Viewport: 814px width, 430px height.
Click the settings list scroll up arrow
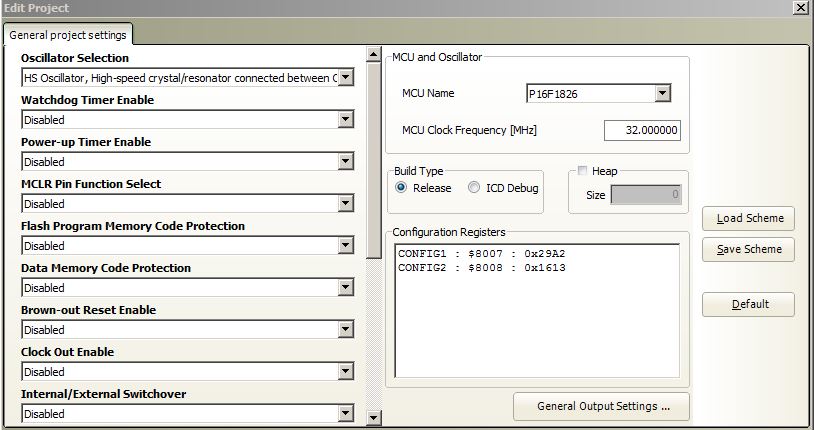click(373, 54)
